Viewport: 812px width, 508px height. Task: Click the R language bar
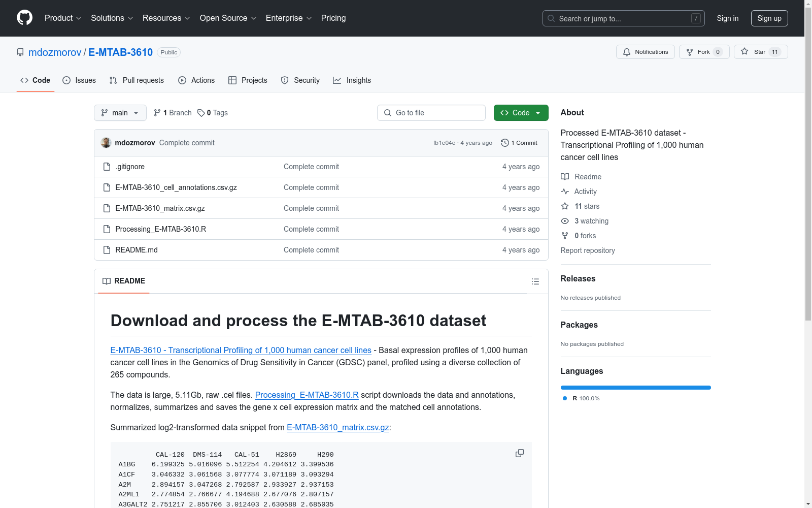636,388
